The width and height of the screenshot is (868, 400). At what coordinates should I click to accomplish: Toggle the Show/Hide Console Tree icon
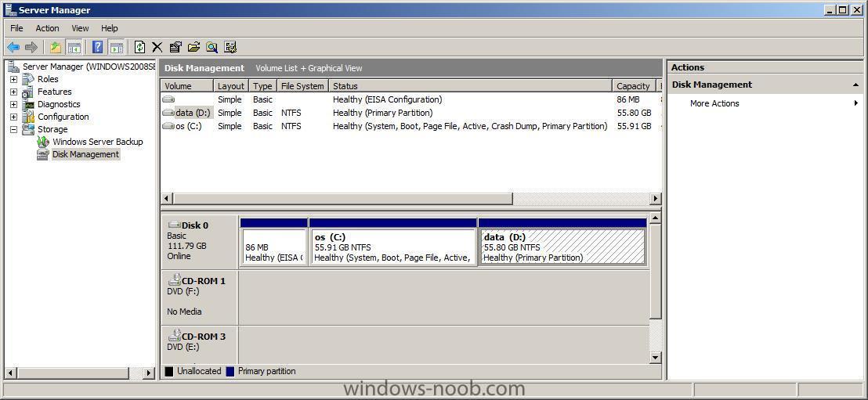[74, 48]
